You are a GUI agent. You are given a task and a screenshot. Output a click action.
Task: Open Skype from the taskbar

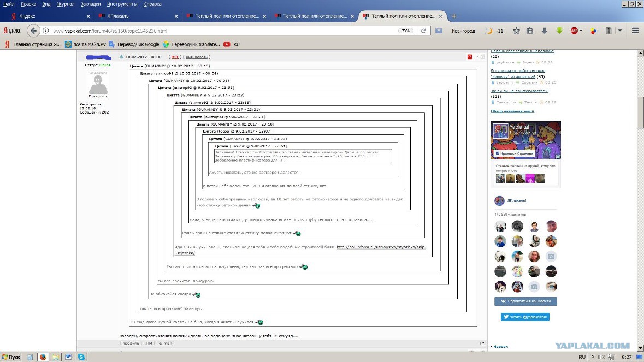click(81, 357)
